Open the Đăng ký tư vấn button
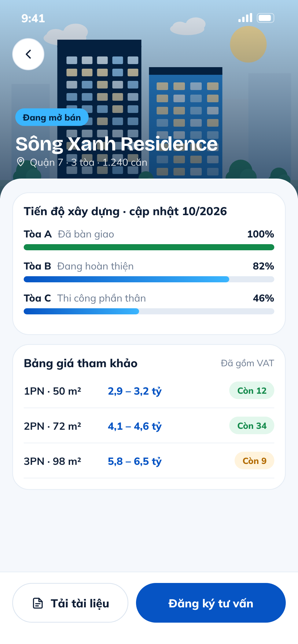Image resolution: width=298 pixels, height=644 pixels. pyautogui.click(x=211, y=603)
